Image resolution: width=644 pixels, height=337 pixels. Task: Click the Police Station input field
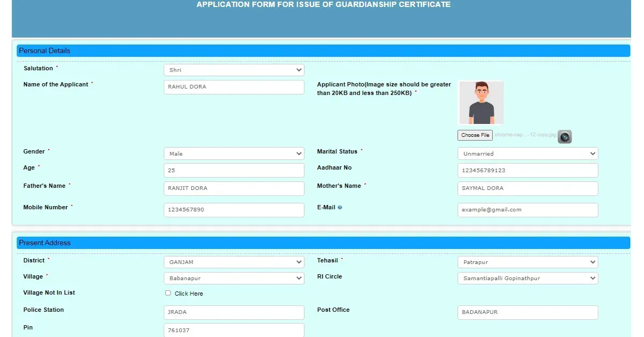[233, 312]
